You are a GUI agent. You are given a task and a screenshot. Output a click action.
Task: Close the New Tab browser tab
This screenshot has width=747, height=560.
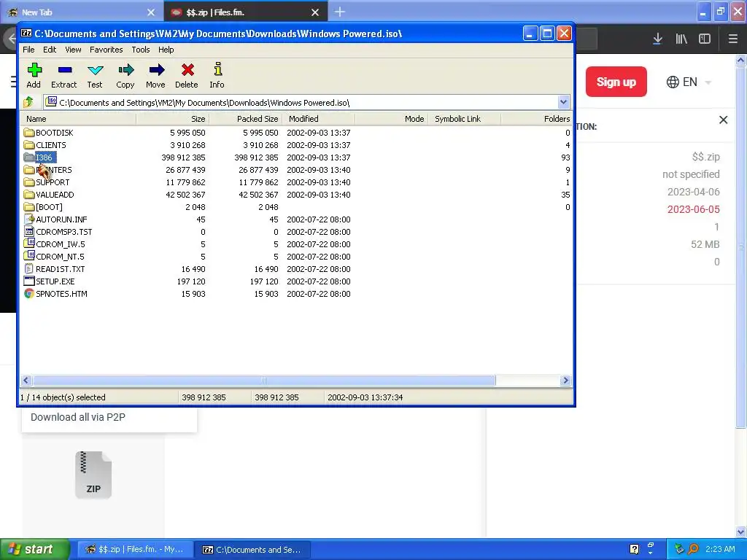151,12
